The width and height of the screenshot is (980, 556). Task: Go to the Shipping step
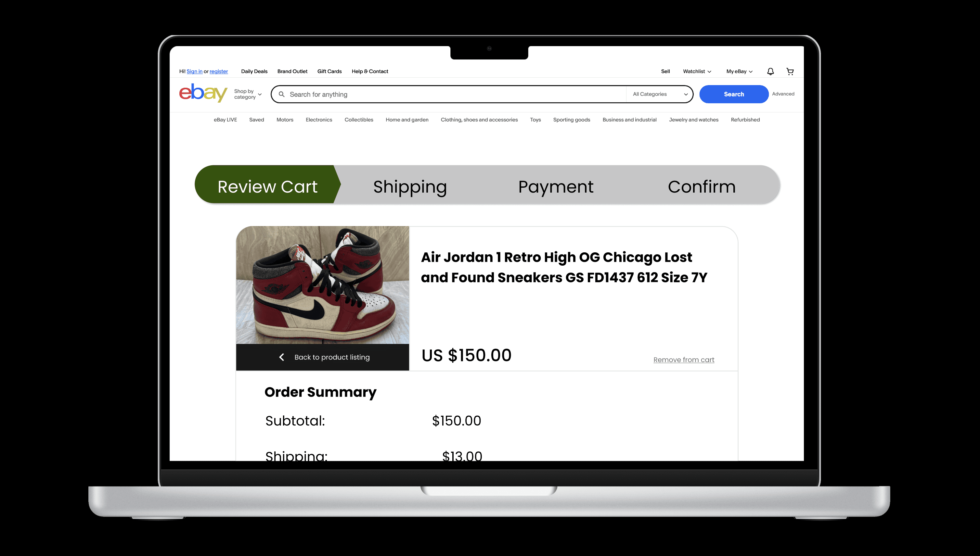[409, 187]
